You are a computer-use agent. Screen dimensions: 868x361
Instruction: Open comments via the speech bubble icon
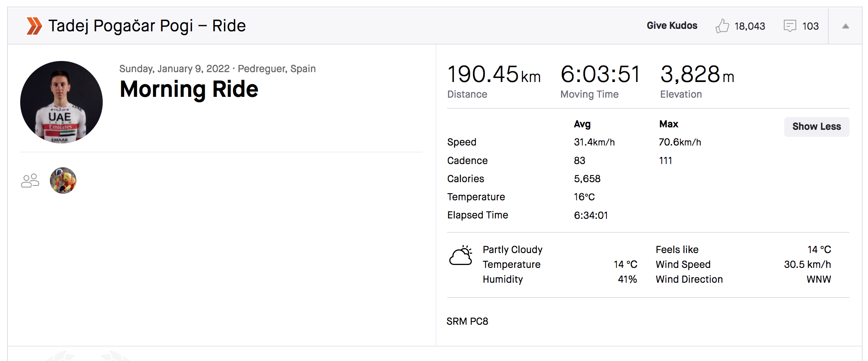click(790, 26)
